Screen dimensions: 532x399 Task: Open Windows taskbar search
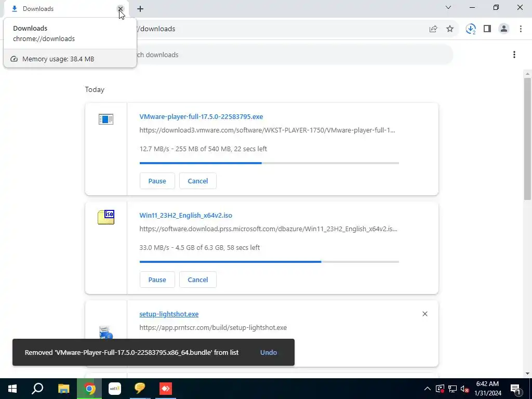pyautogui.click(x=37, y=389)
